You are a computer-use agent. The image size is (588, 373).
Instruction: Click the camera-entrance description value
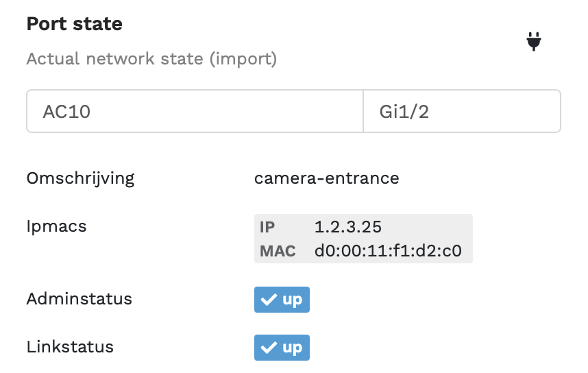click(x=327, y=178)
